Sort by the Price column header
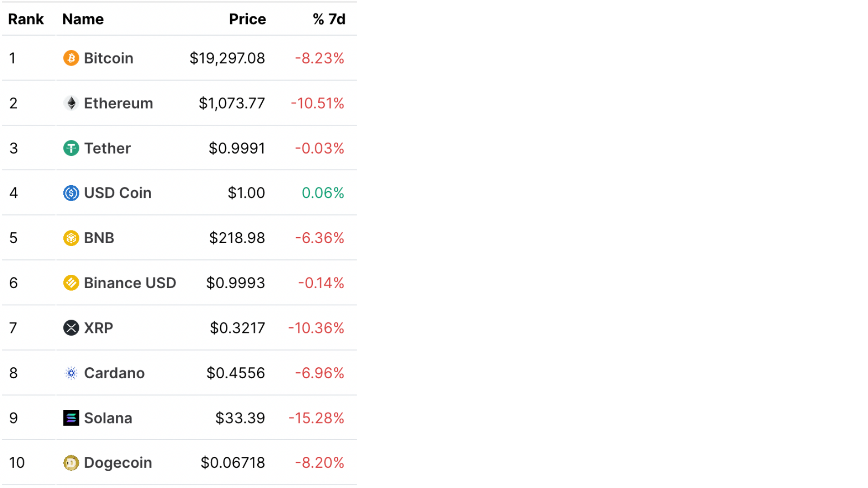This screenshot has height=488, width=868. (x=247, y=19)
